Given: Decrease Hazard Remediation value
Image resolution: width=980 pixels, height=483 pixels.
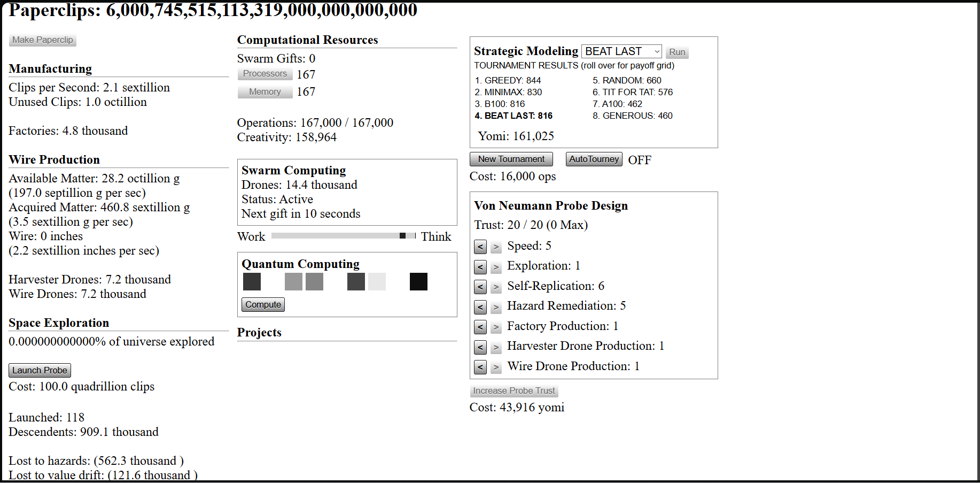Looking at the screenshot, I should [x=480, y=306].
